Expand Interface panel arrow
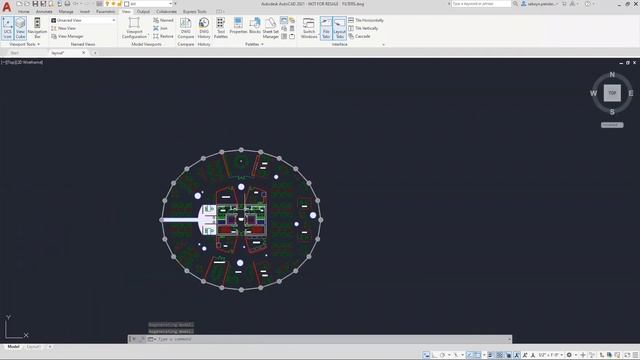Screen dimensions: 640x360 (x=383, y=44)
